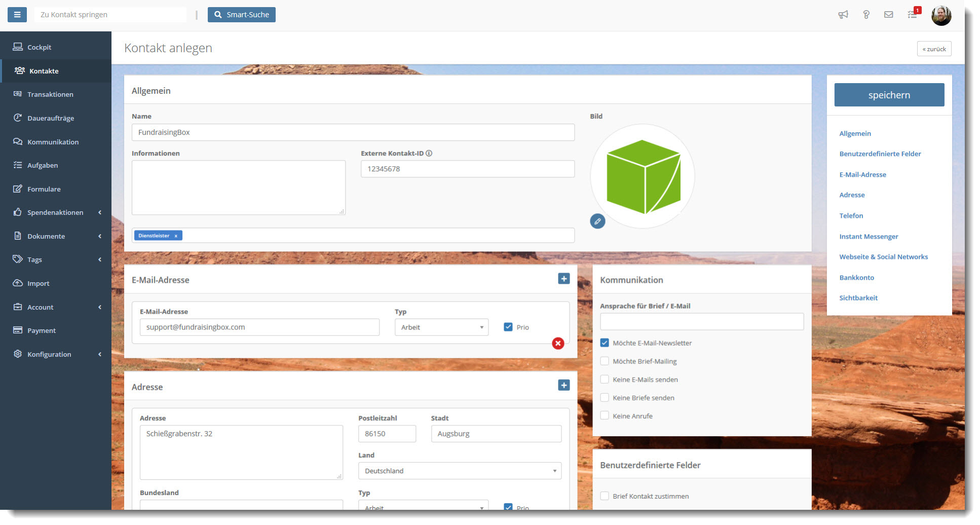
Task: Expand the Spendenaktionen sidebar section
Action: pos(55,212)
